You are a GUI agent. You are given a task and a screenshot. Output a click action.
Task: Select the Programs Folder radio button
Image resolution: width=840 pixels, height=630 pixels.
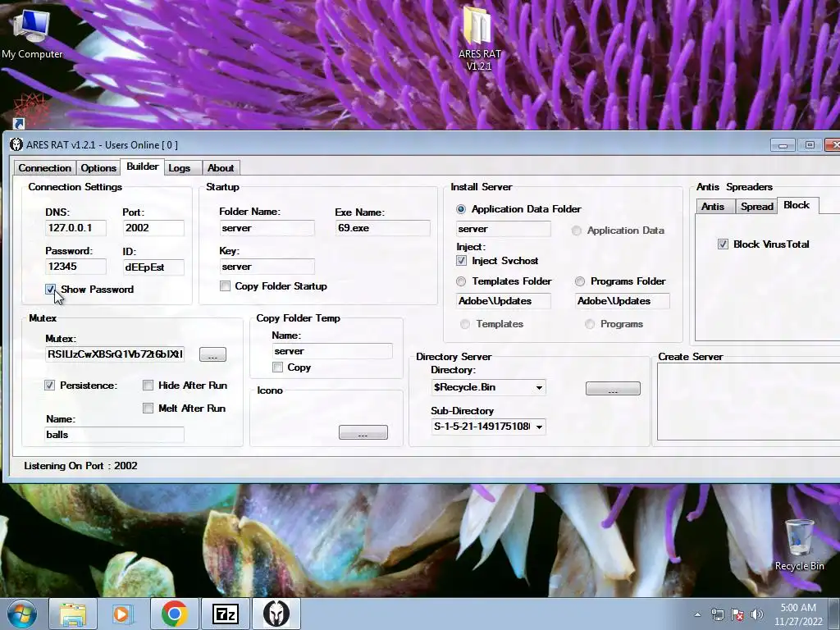580,281
